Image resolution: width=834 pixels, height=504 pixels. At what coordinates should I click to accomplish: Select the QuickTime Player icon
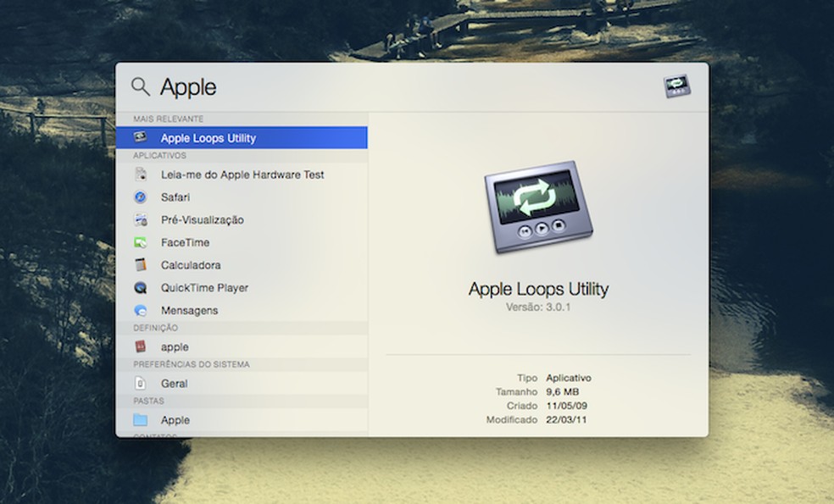tap(142, 288)
